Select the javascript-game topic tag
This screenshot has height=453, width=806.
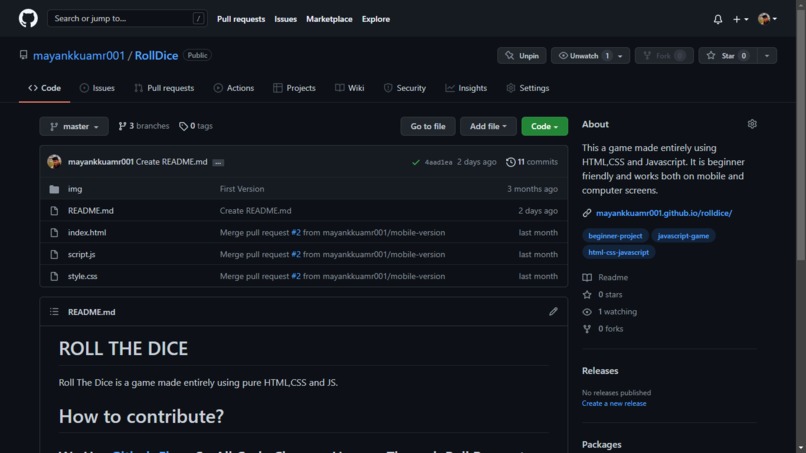(683, 235)
